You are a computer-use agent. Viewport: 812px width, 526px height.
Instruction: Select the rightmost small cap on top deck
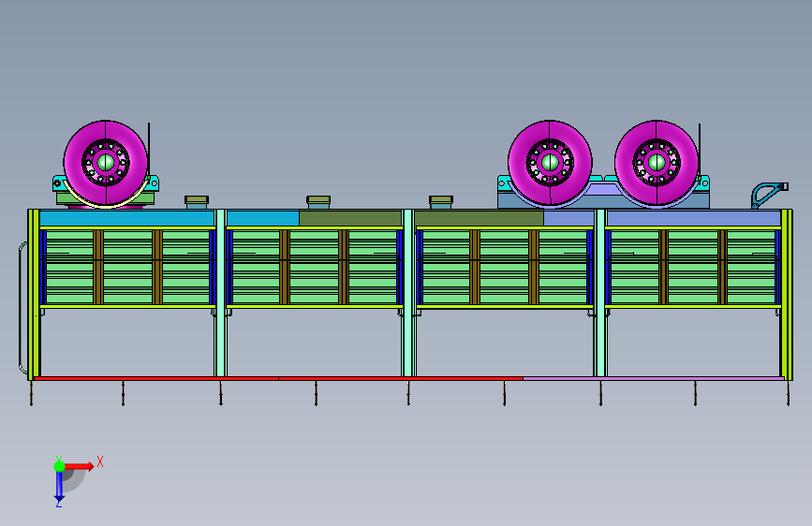click(x=441, y=202)
